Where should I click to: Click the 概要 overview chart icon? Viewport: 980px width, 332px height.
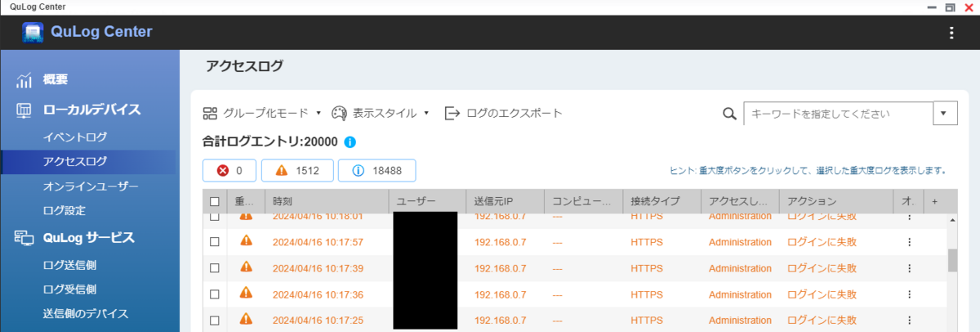(24, 80)
